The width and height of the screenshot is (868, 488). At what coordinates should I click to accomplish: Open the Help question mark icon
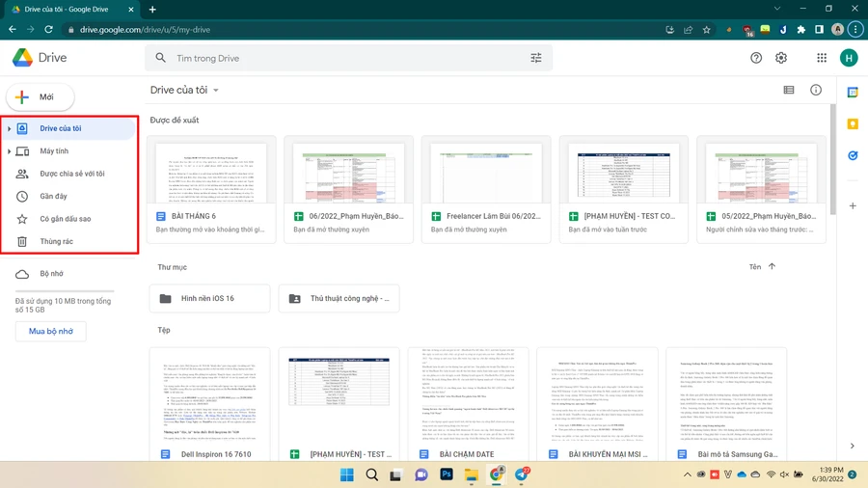[756, 58]
